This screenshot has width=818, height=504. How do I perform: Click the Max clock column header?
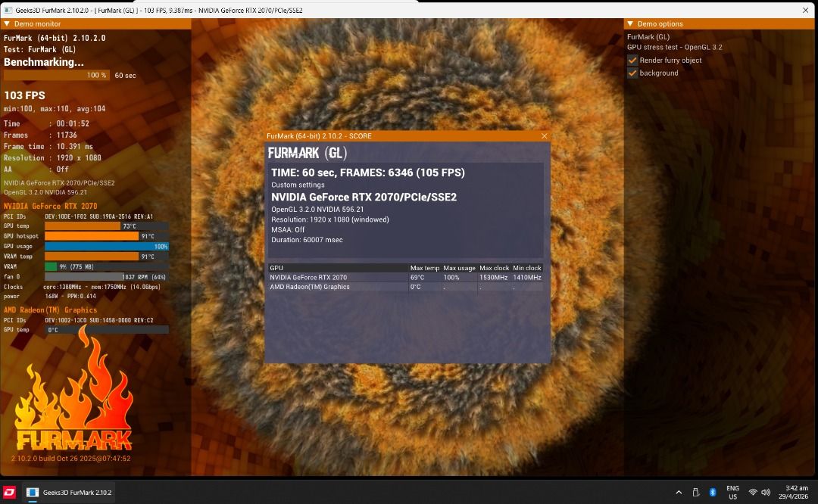(x=494, y=268)
